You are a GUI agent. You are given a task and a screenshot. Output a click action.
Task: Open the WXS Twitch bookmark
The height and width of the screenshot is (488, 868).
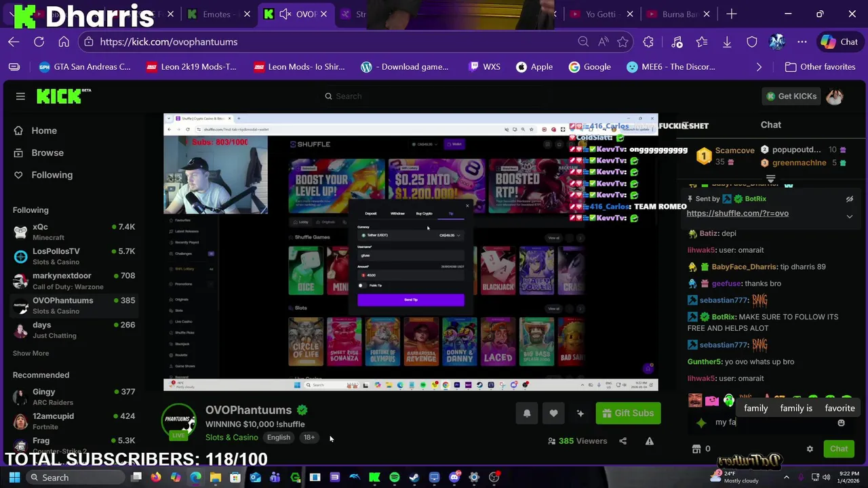(484, 67)
